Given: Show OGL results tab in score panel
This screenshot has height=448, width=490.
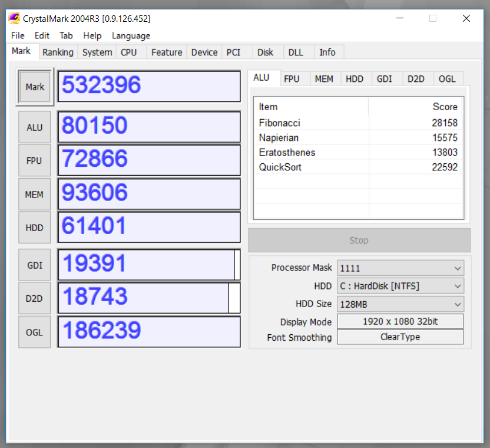Looking at the screenshot, I should (447, 79).
